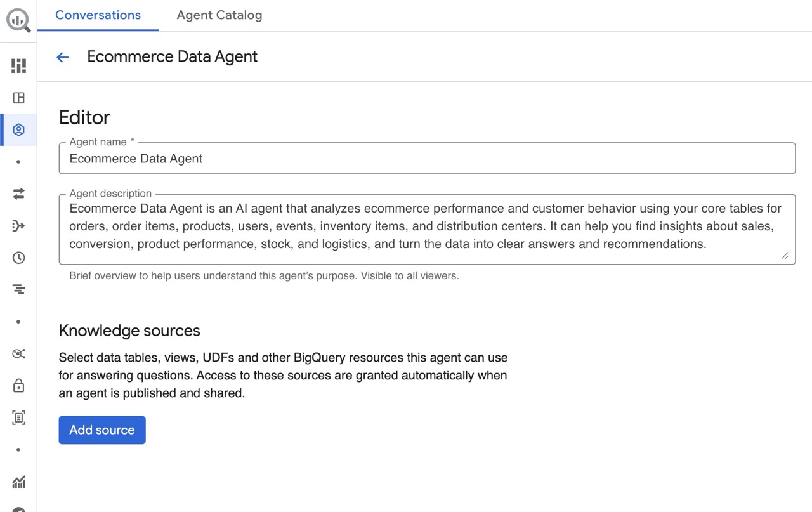This screenshot has width=812, height=512.
Task: Click the BigQuery logo icon
Action: (18, 20)
